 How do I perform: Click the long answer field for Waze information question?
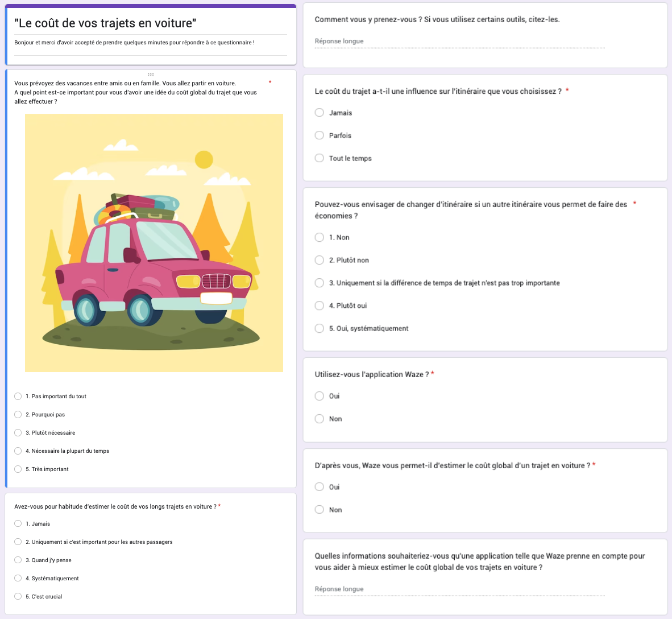pos(459,589)
